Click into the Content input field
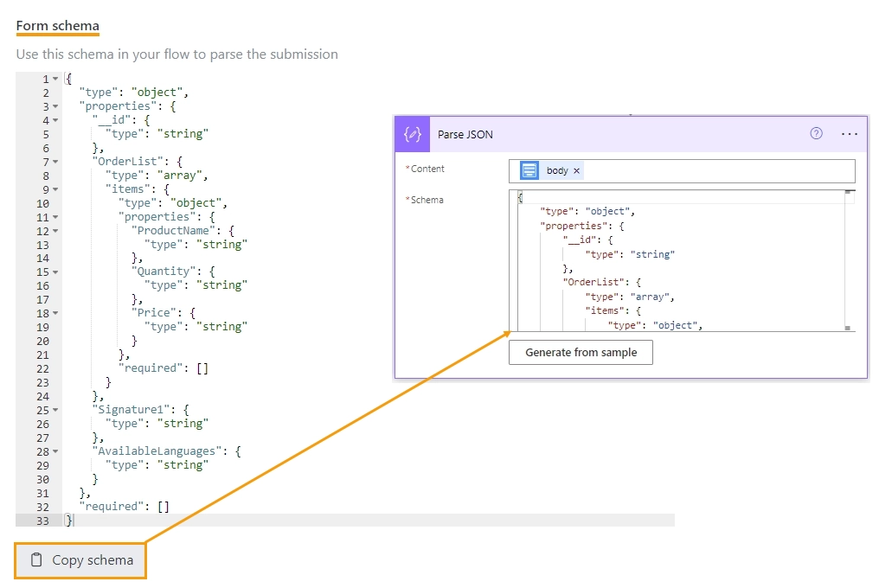Screen dimensions: 879x588 click(682, 171)
